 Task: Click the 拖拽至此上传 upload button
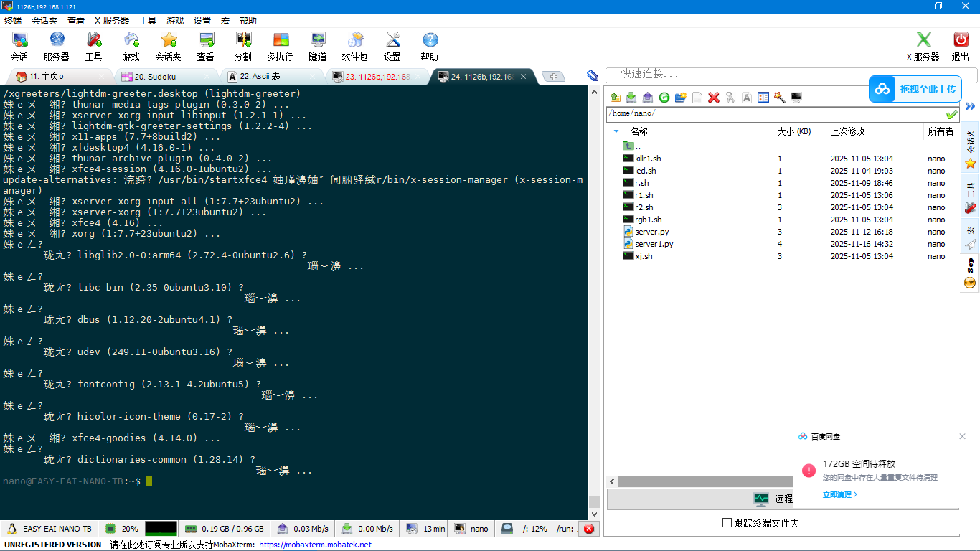(x=915, y=89)
